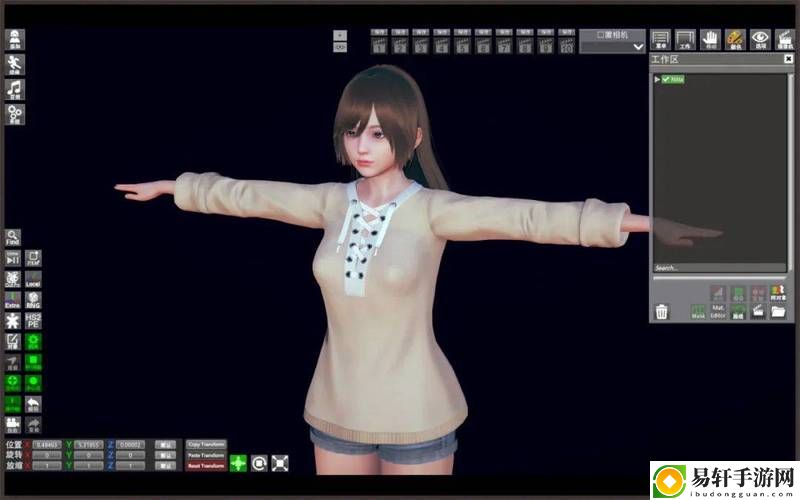Viewport: 800px width, 500px height.
Task: Click the Local axis button
Action: 33,279
